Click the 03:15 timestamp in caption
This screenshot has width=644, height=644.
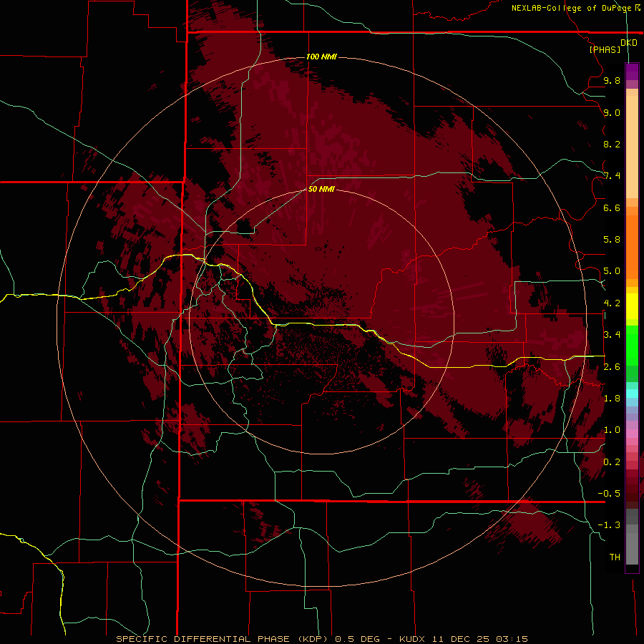pyautogui.click(x=512, y=639)
